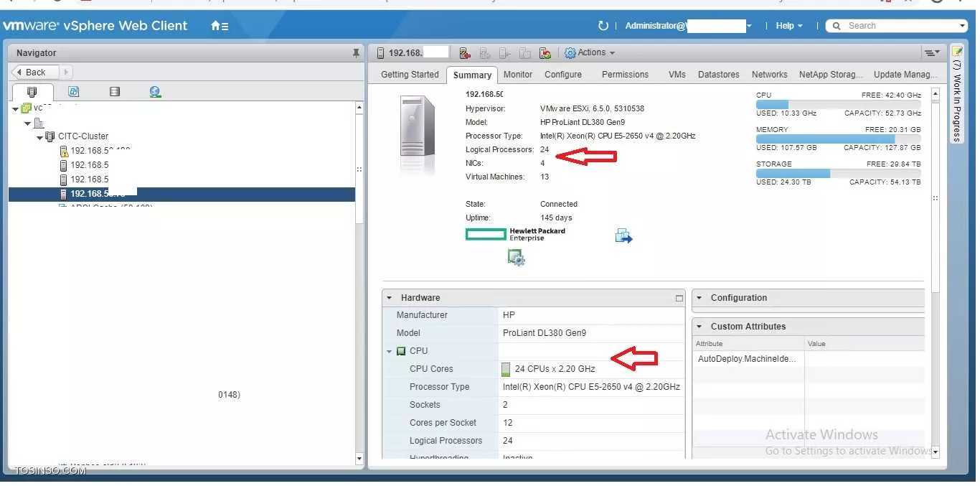Select AutoDeploy.MachineIde... attribute row
980x486 pixels.
808,359
